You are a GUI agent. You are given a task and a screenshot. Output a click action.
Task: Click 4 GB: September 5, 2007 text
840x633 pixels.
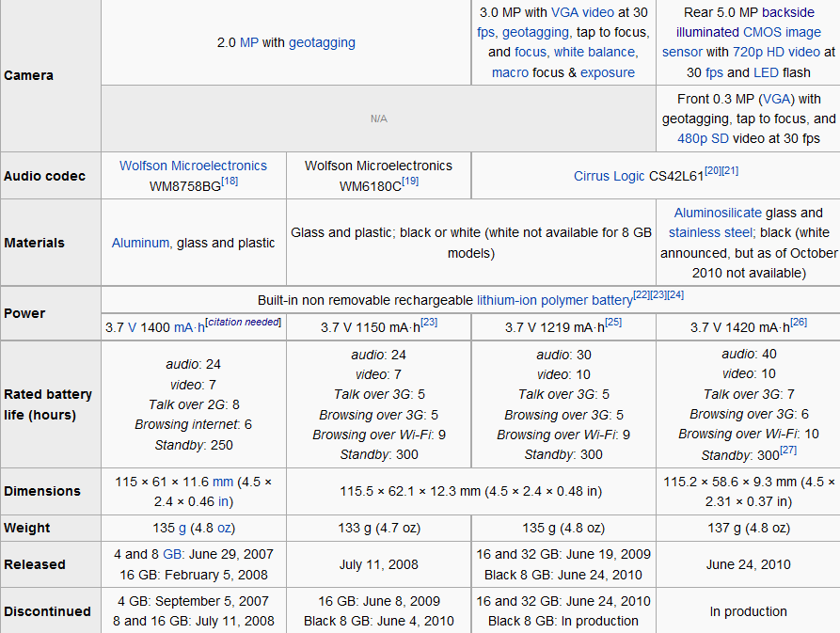point(194,601)
